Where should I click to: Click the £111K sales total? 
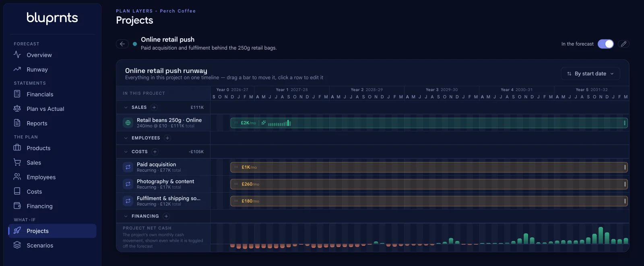point(197,107)
